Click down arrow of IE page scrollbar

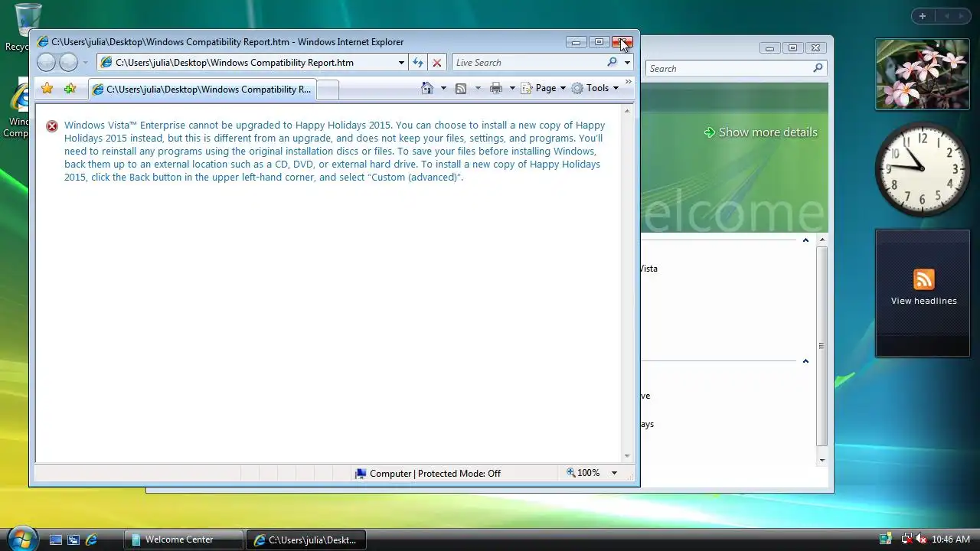(x=627, y=456)
